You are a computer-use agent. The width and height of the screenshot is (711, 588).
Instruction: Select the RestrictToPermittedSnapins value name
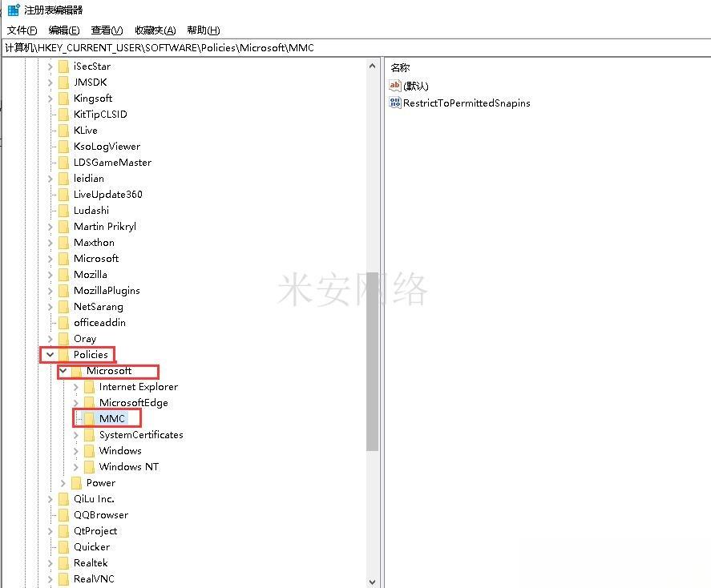tap(467, 103)
